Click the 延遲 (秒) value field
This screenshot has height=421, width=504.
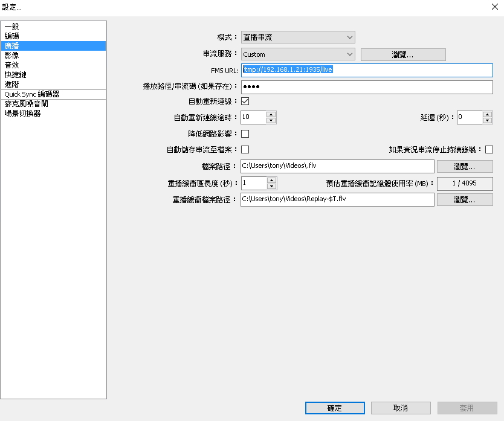click(470, 117)
